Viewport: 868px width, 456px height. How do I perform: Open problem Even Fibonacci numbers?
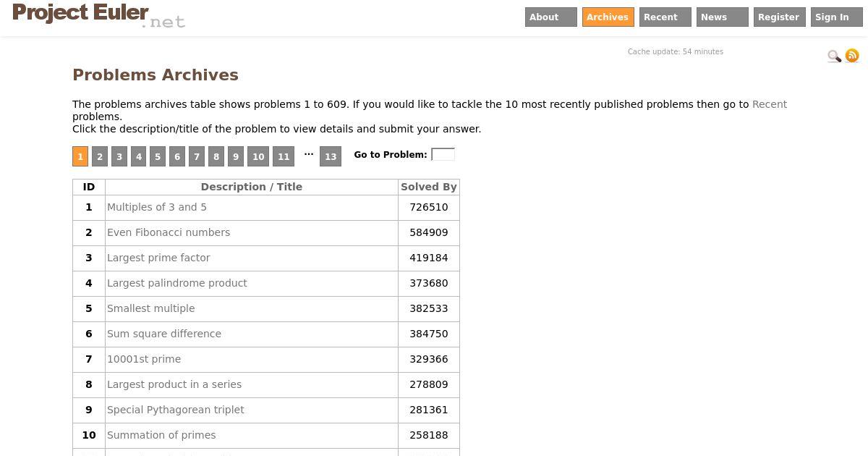[x=169, y=232]
